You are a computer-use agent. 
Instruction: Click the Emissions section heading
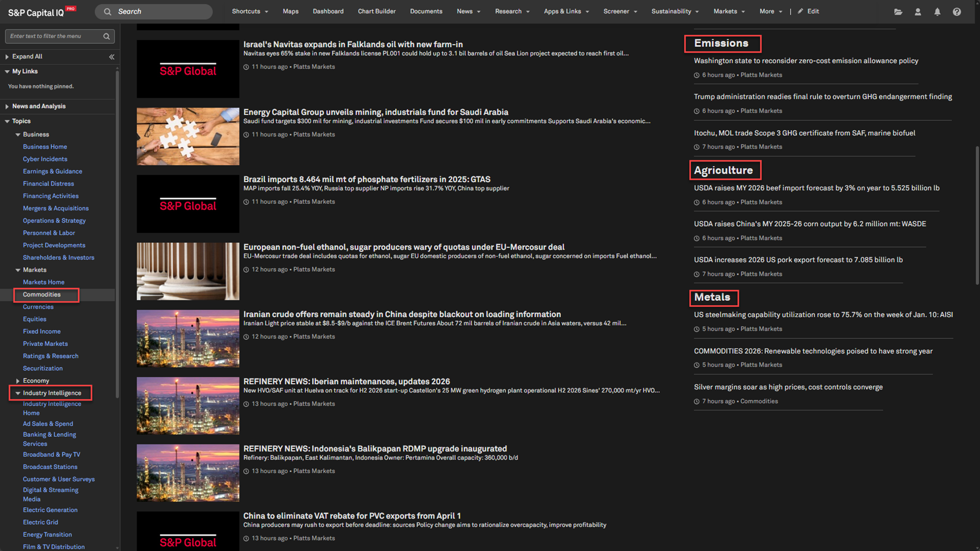tap(721, 43)
